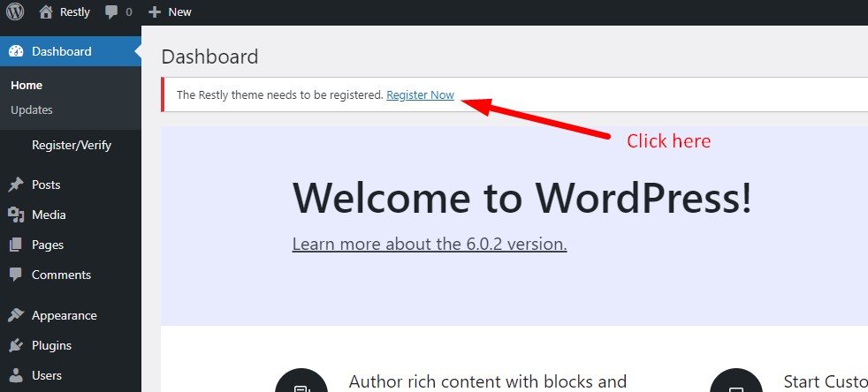Open the comments bubble icon in admin bar
Image resolution: width=868 pixels, height=392 pixels.
pos(111,12)
